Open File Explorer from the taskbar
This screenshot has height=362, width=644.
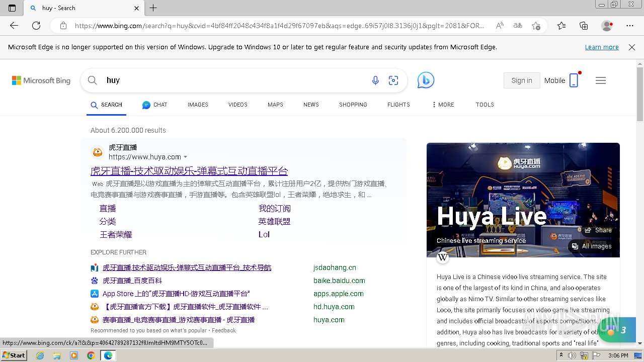(x=57, y=355)
